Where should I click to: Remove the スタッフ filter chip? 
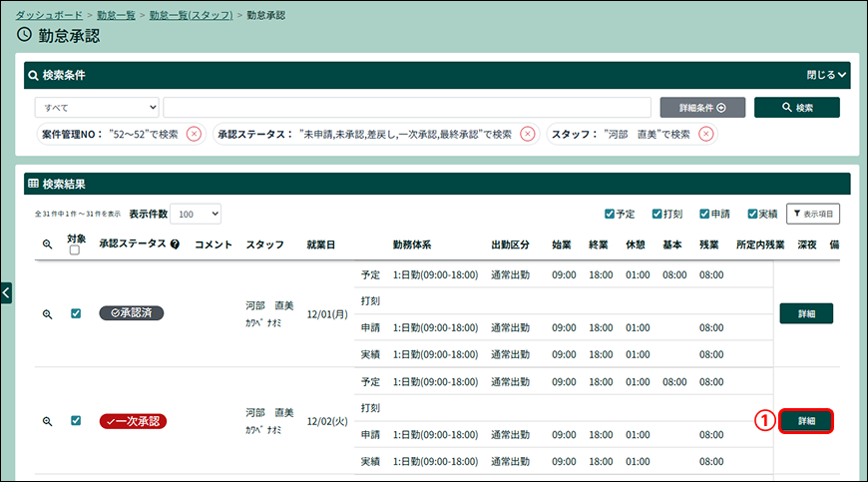(x=705, y=134)
